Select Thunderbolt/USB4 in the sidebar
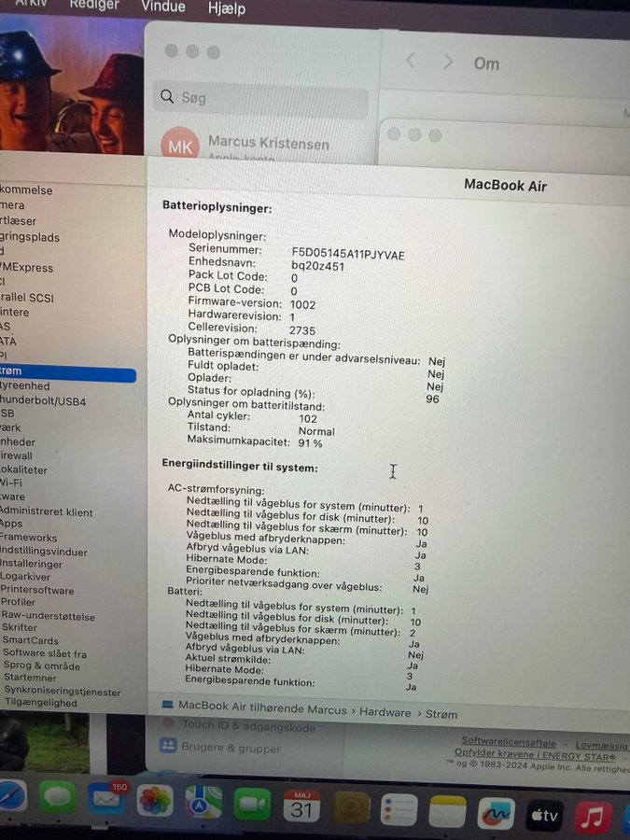 (42, 400)
